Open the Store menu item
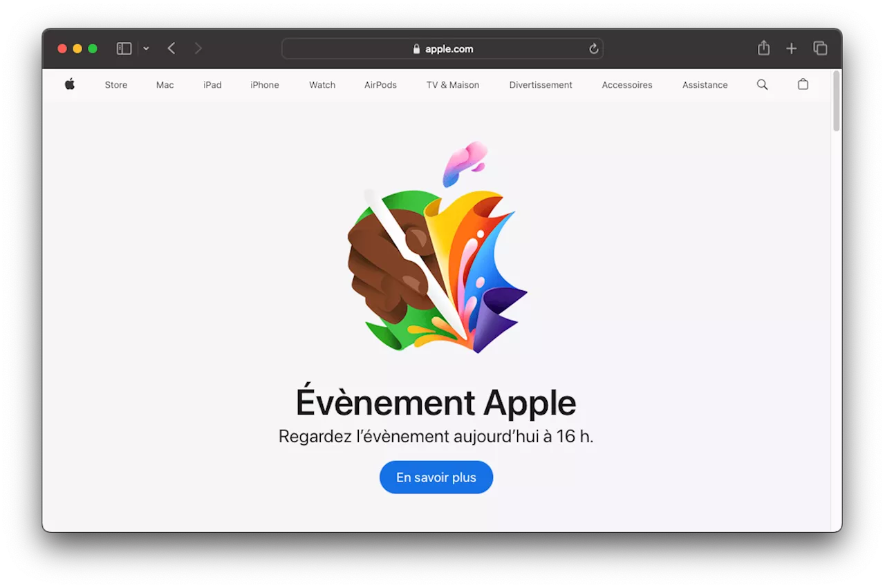885x588 pixels. coord(116,85)
